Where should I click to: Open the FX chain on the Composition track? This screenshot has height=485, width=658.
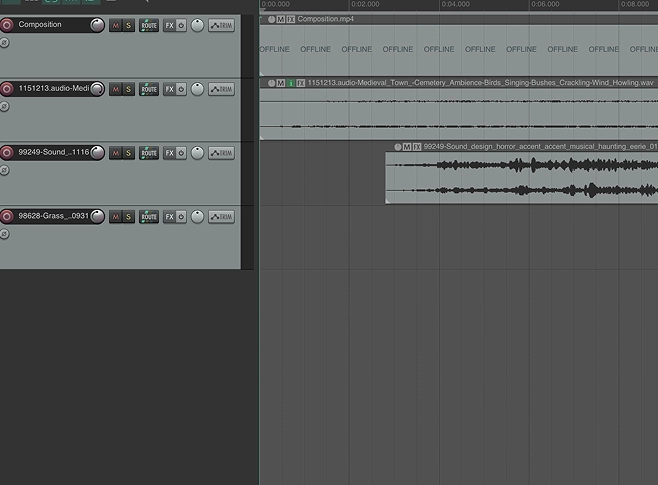pos(169,26)
